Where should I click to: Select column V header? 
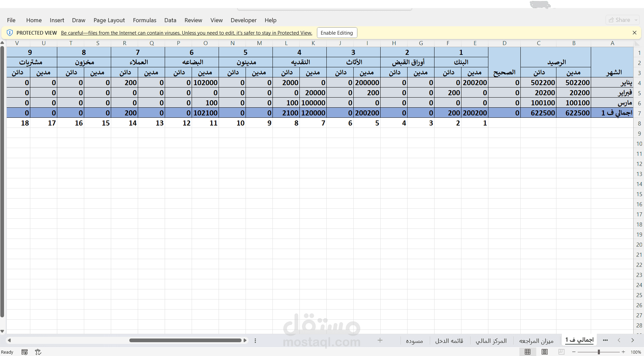(x=17, y=43)
